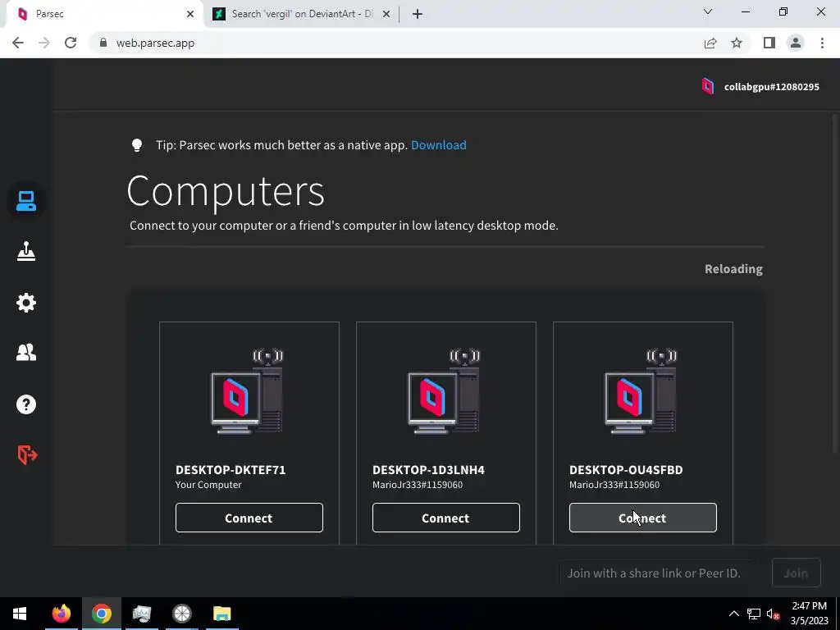Viewport: 840px width, 630px height.
Task: Toggle the browser side panel
Action: [769, 43]
